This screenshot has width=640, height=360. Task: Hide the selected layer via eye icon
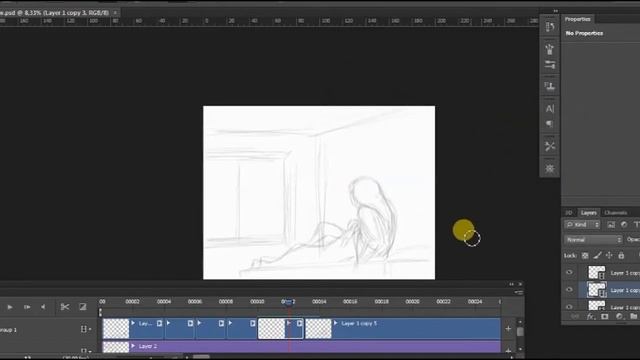[x=569, y=290]
